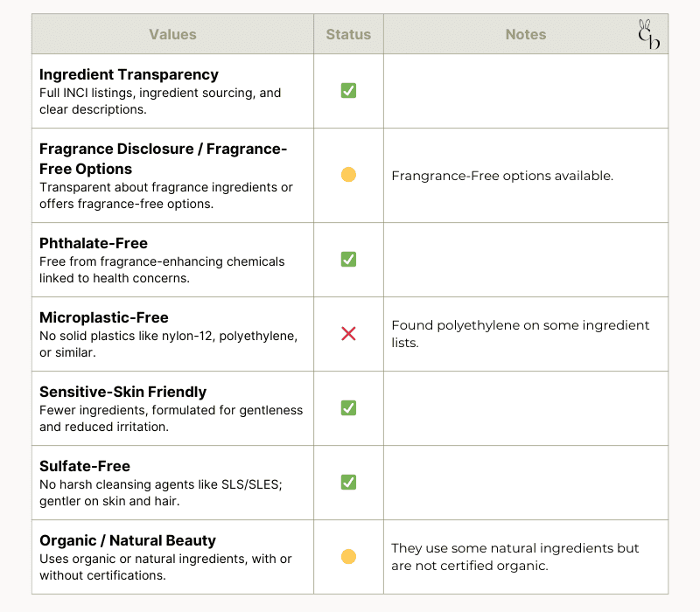This screenshot has width=700, height=612.
Task: Click the Sulfate-Free heading text
Action: (85, 466)
